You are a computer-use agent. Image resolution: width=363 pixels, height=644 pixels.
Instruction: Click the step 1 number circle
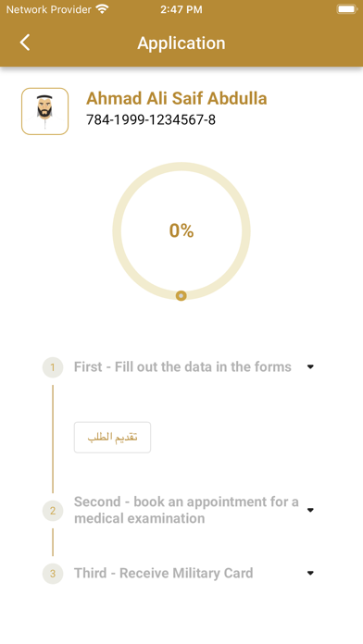53,367
